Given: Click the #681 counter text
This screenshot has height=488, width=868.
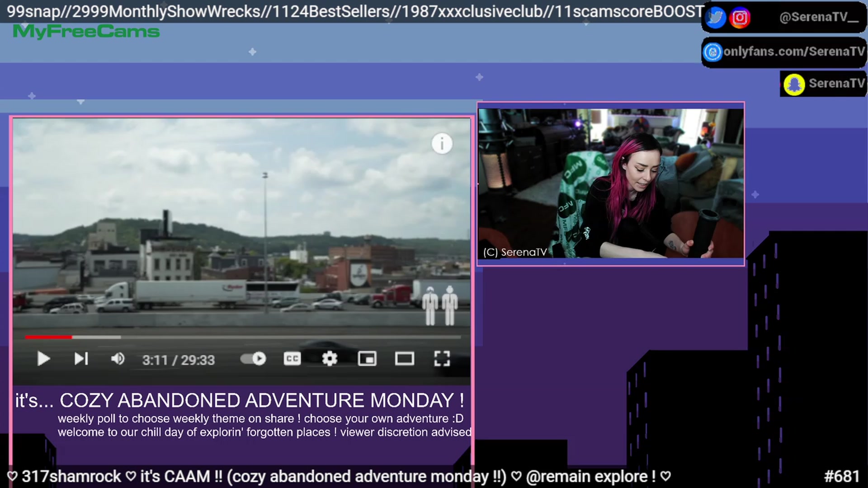Looking at the screenshot, I should (x=841, y=476).
